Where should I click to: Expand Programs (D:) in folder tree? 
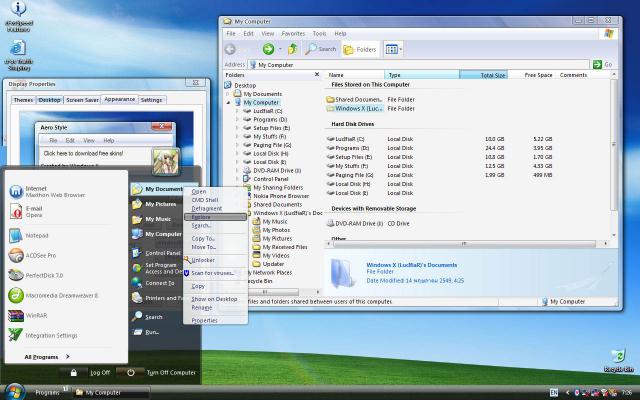point(237,120)
